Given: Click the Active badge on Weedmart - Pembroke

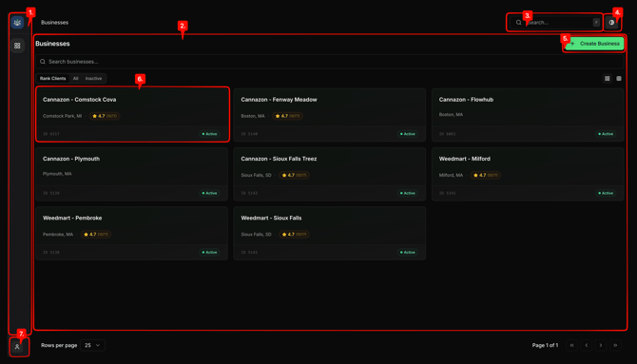Looking at the screenshot, I should point(209,252).
